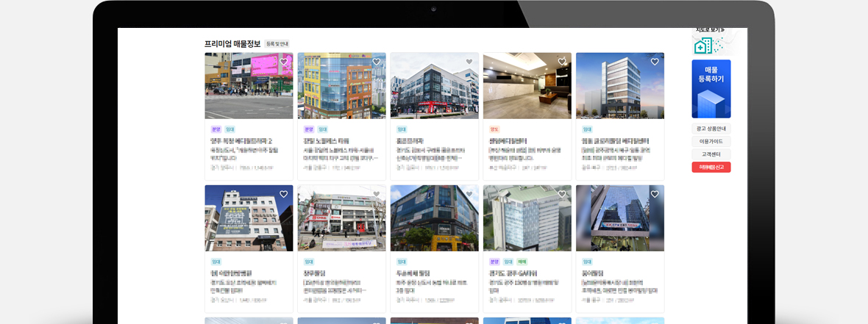Image resolution: width=868 pixels, height=324 pixels.
Task: Open the pink billboard storefront photo
Action: 249,86
